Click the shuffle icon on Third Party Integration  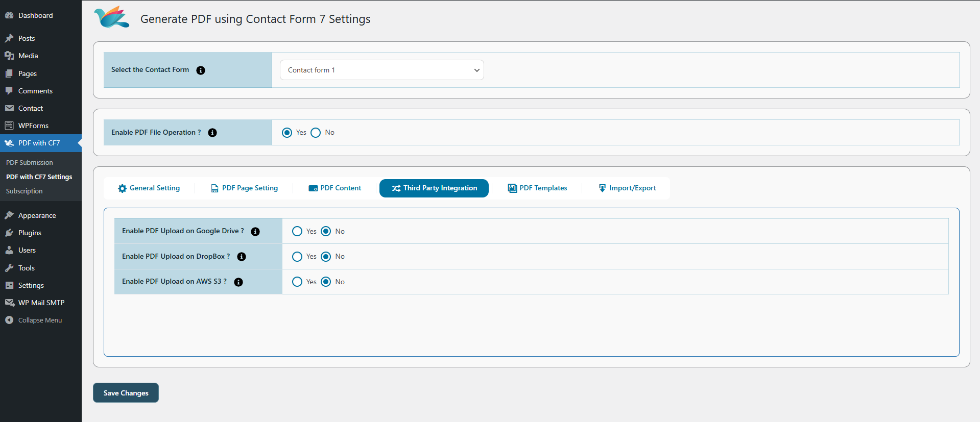coord(396,188)
